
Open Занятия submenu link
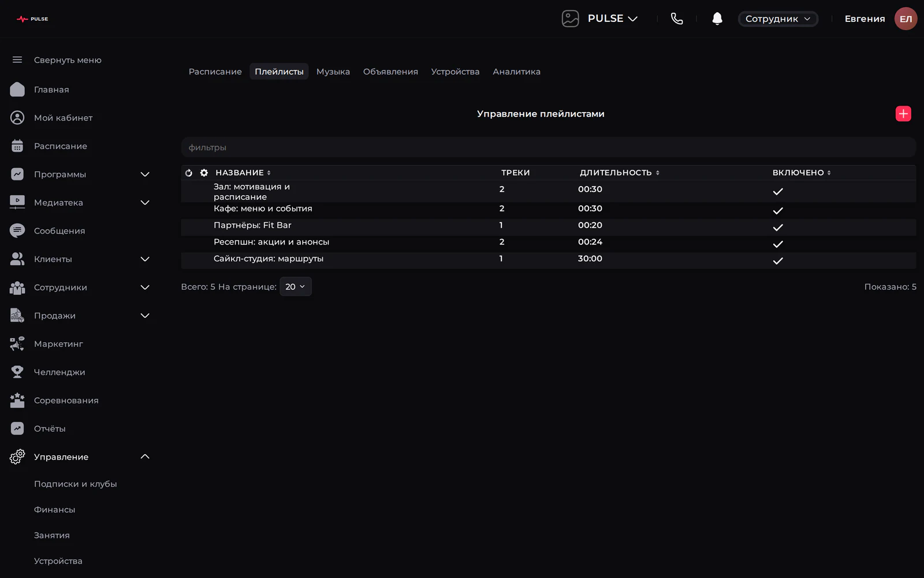tap(52, 535)
